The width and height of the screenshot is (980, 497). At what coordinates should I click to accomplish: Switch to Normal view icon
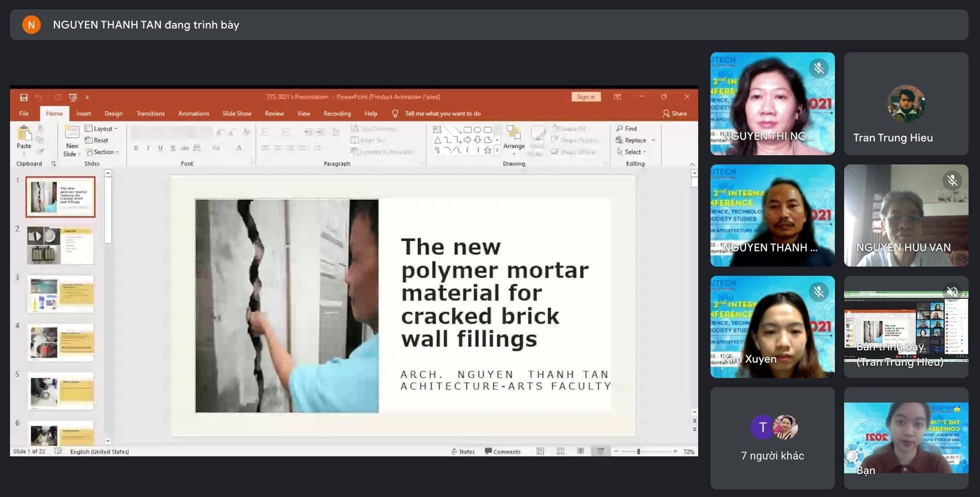tap(540, 451)
